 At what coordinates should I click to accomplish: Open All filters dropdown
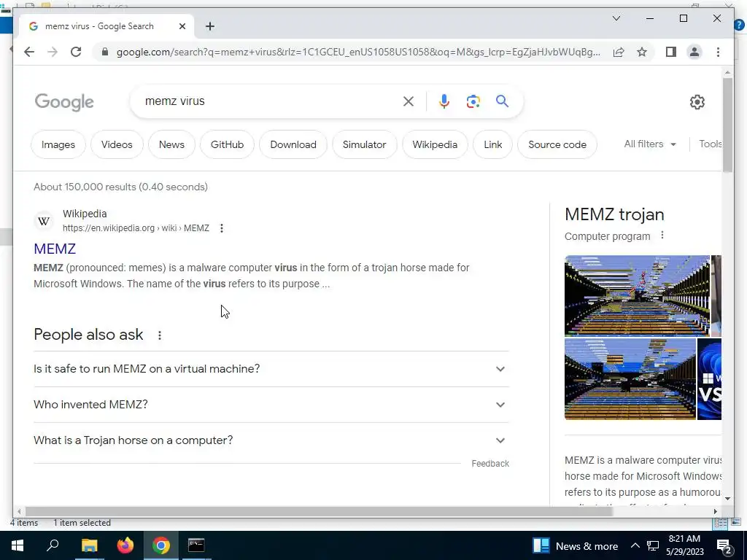tap(650, 144)
